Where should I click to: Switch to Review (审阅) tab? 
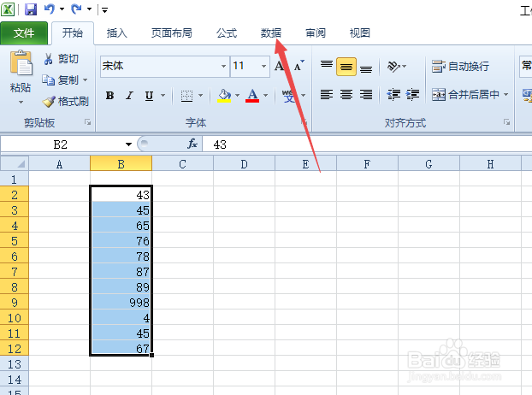[x=316, y=32]
